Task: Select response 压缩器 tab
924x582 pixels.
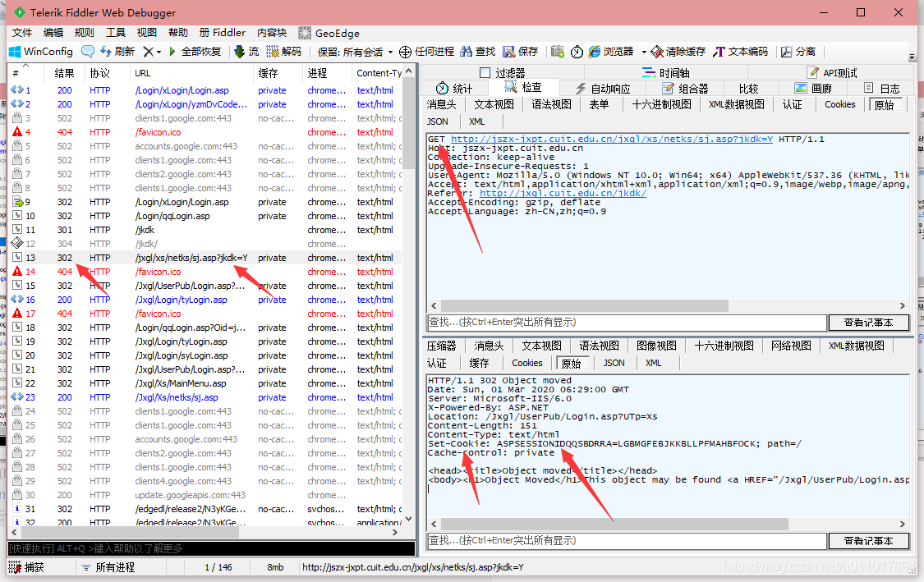Action: click(x=441, y=346)
